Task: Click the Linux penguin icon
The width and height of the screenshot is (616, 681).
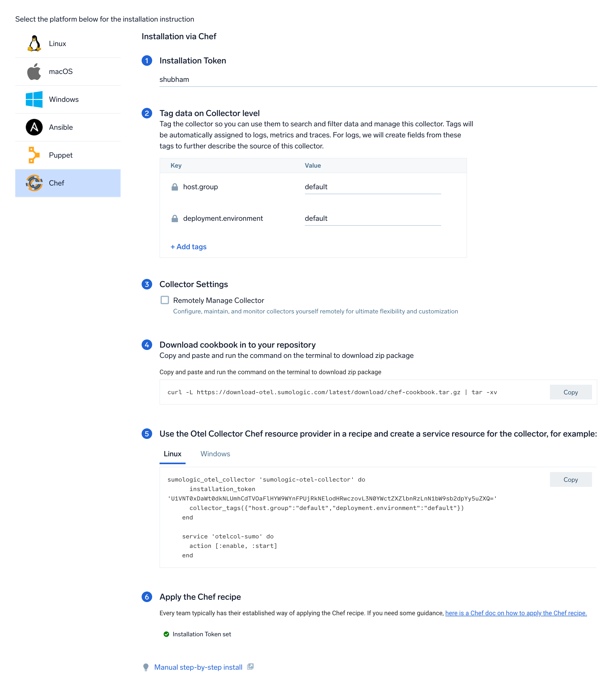Action: pos(34,44)
